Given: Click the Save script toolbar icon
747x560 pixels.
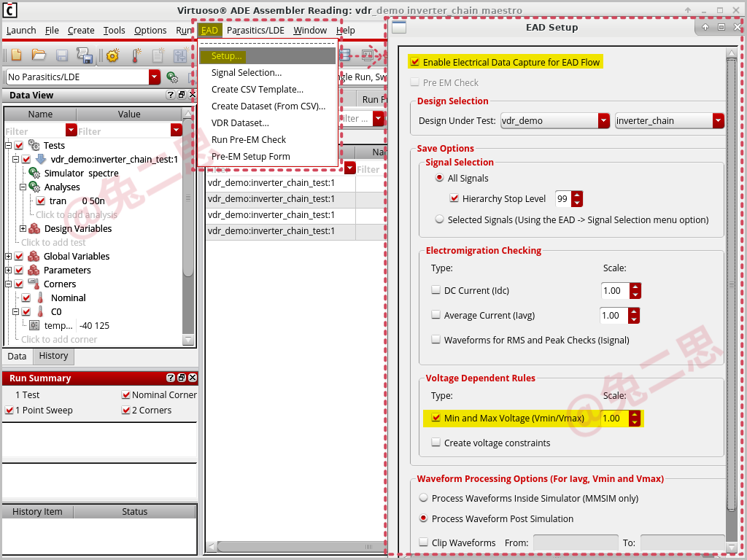Looking at the screenshot, I should pos(85,55).
